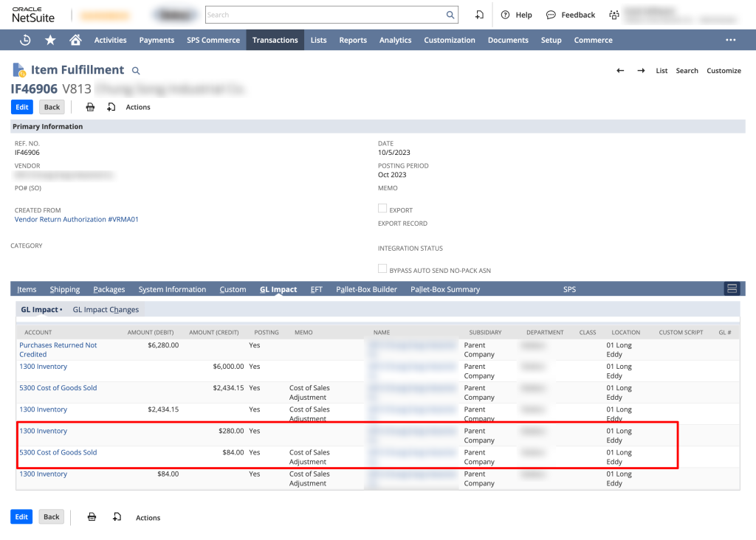Click the magnifier icon in the search box
This screenshot has width=756, height=540.
click(450, 15)
